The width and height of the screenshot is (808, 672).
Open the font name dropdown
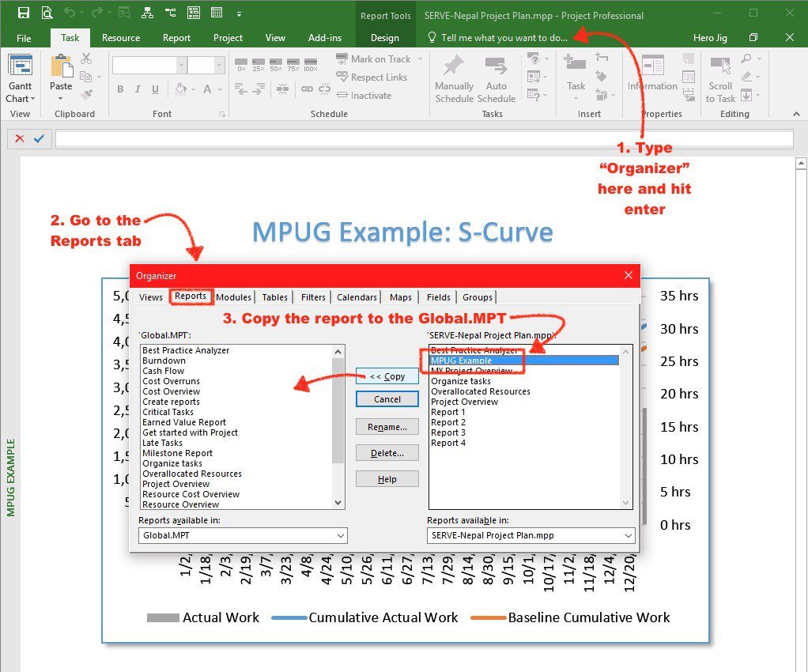181,66
